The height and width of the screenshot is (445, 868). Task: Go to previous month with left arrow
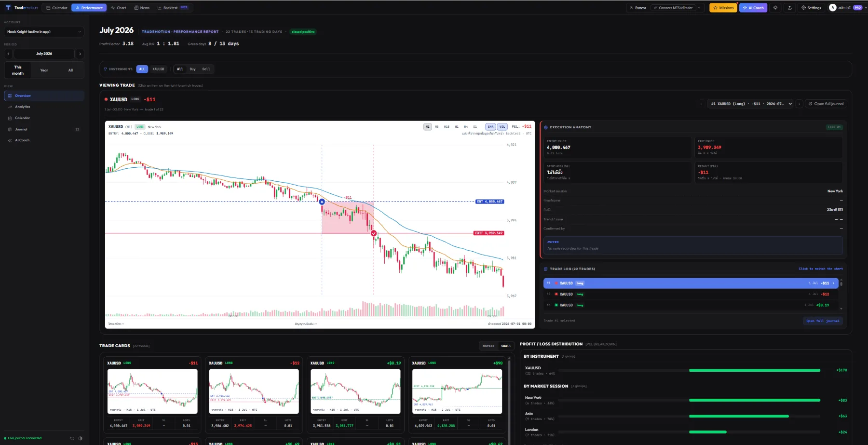pyautogui.click(x=8, y=54)
